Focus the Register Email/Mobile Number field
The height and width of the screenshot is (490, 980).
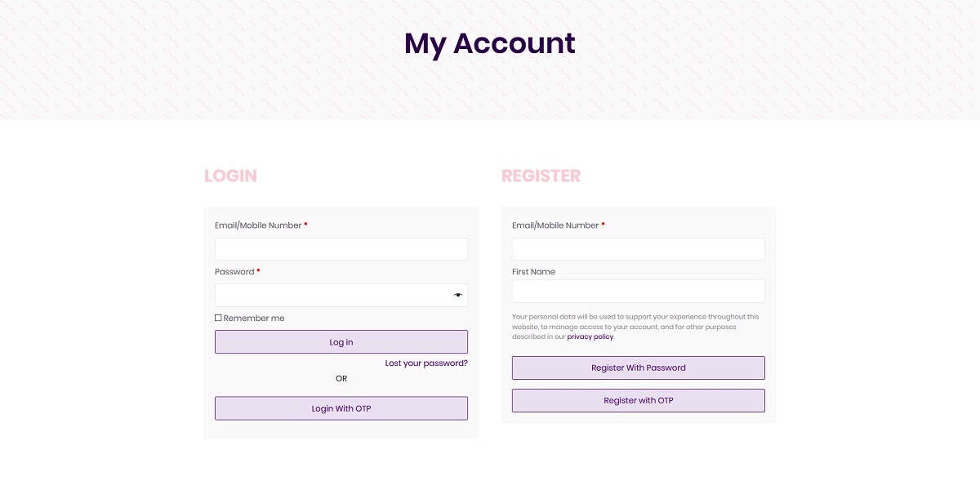tap(639, 249)
